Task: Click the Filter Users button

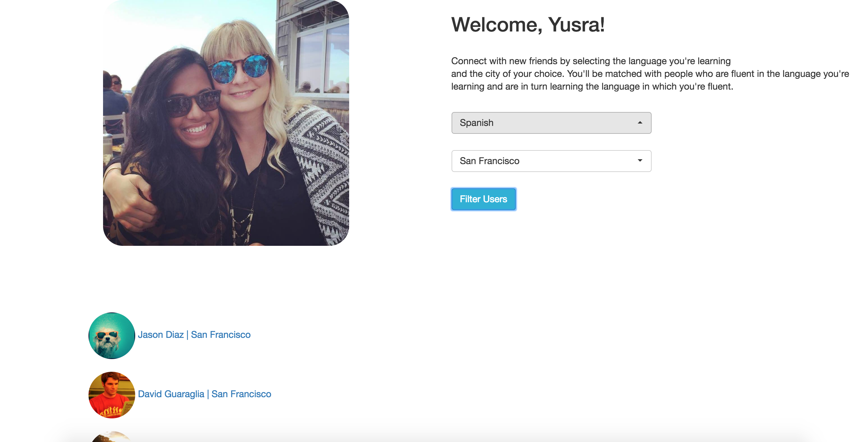Action: pos(483,199)
